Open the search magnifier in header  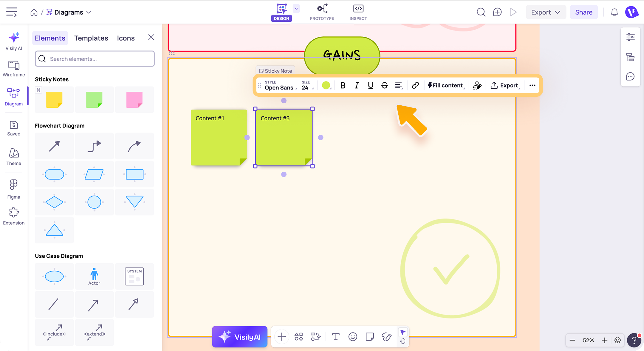[x=481, y=12]
